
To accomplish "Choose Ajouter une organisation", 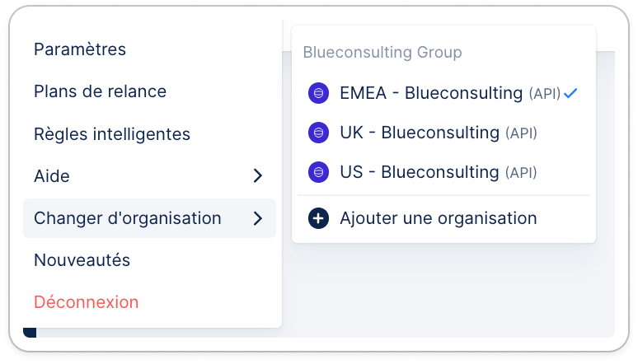I will tap(443, 218).
